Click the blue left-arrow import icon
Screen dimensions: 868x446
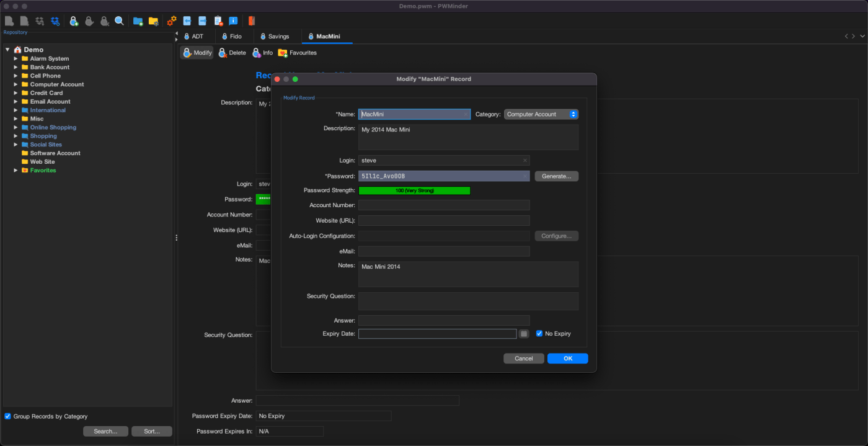coord(187,21)
